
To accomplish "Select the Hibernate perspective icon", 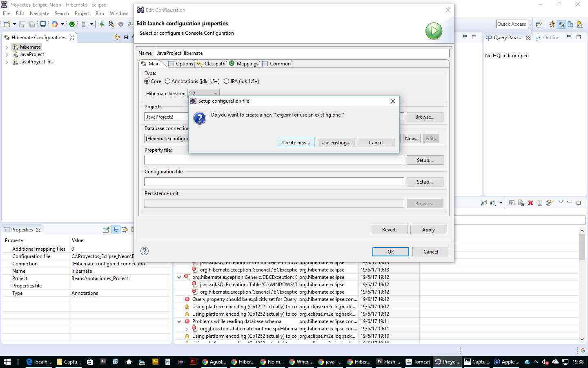I will (561, 25).
